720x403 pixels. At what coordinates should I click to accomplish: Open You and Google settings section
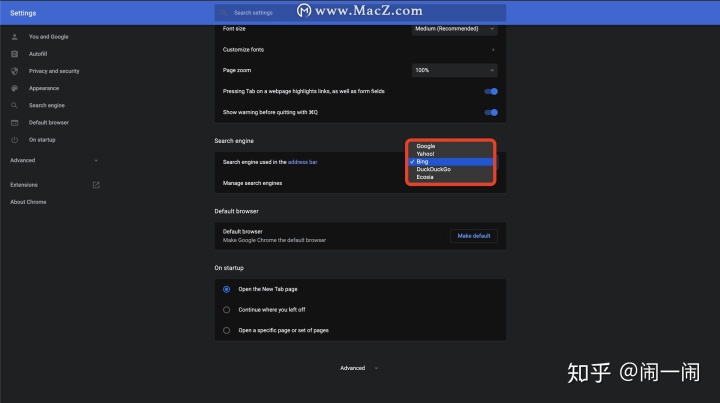[48, 37]
